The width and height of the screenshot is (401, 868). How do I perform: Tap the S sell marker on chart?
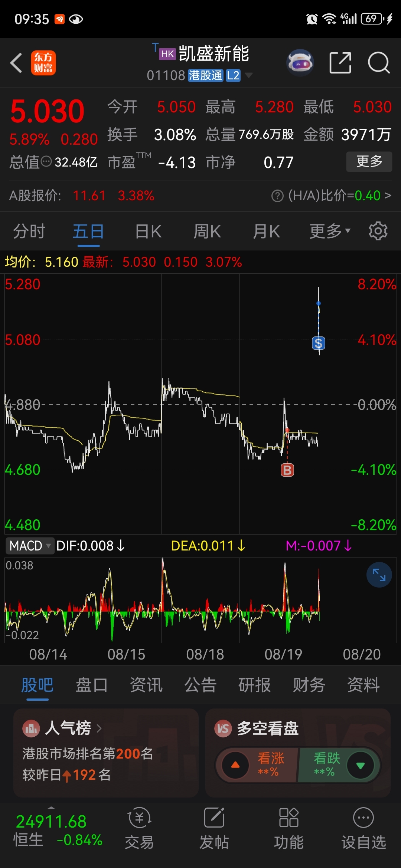[319, 343]
